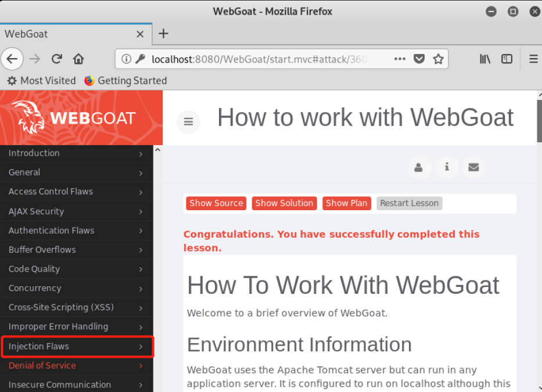Click the Show Solution button

tap(284, 203)
